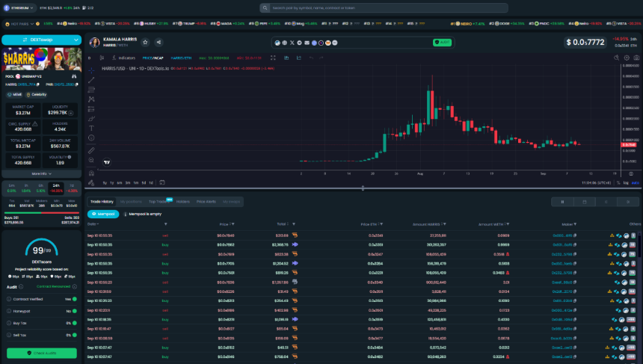Expand More info in token stats
643x364 pixels.
point(41,174)
